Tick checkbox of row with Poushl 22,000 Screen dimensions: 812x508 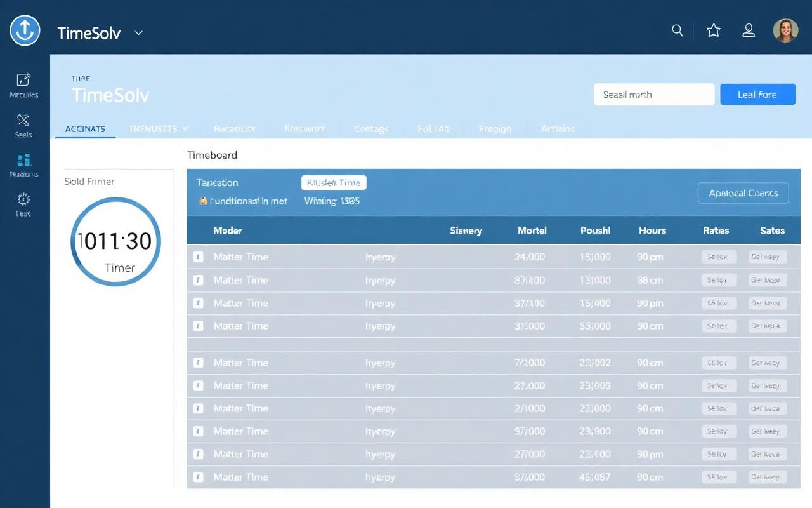pos(198,408)
